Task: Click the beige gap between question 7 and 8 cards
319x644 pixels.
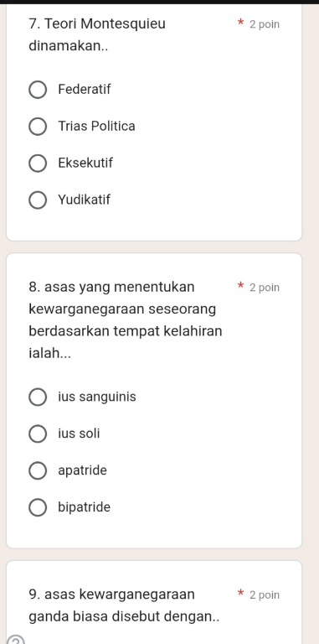Action: click(154, 247)
